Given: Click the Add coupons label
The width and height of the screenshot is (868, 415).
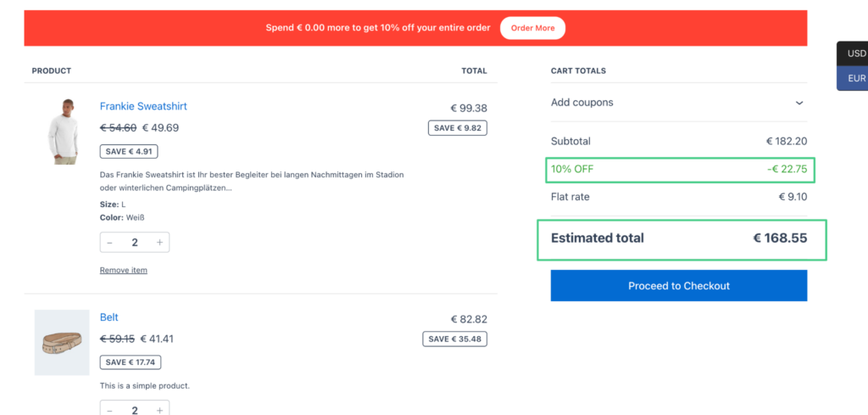Looking at the screenshot, I should [582, 103].
